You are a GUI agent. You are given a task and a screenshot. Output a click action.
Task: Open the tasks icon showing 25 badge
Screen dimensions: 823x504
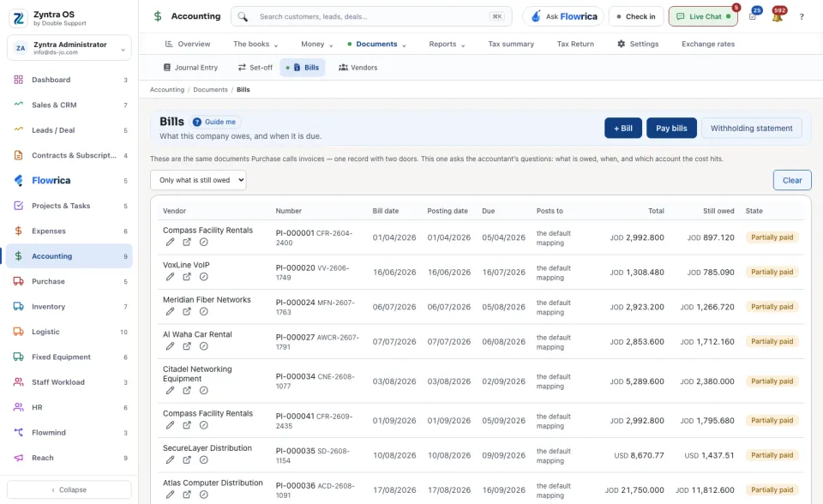(753, 16)
